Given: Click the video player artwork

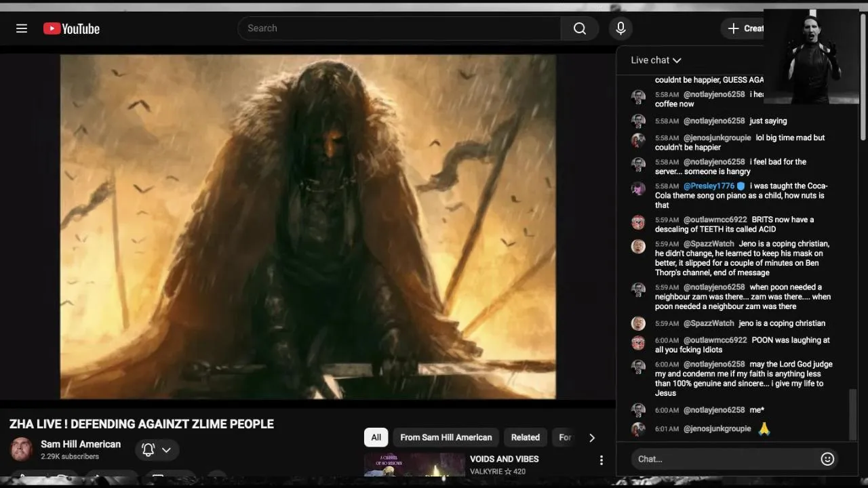Looking at the screenshot, I should (x=308, y=226).
